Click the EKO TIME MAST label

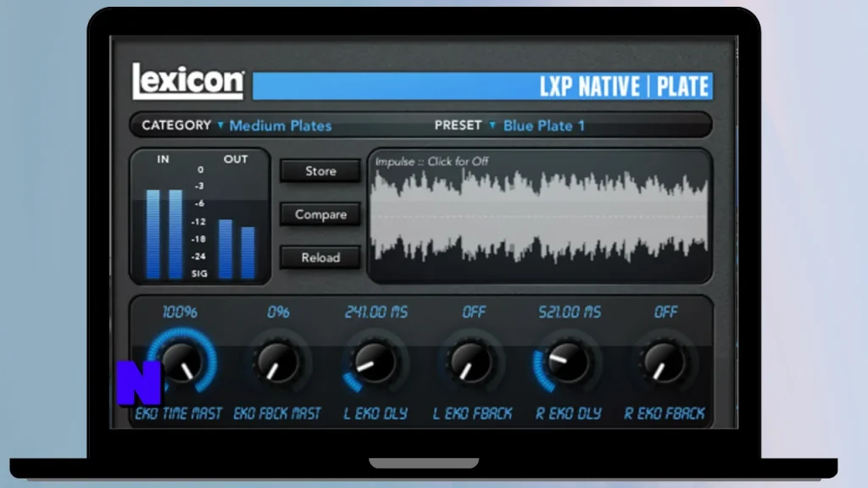178,413
